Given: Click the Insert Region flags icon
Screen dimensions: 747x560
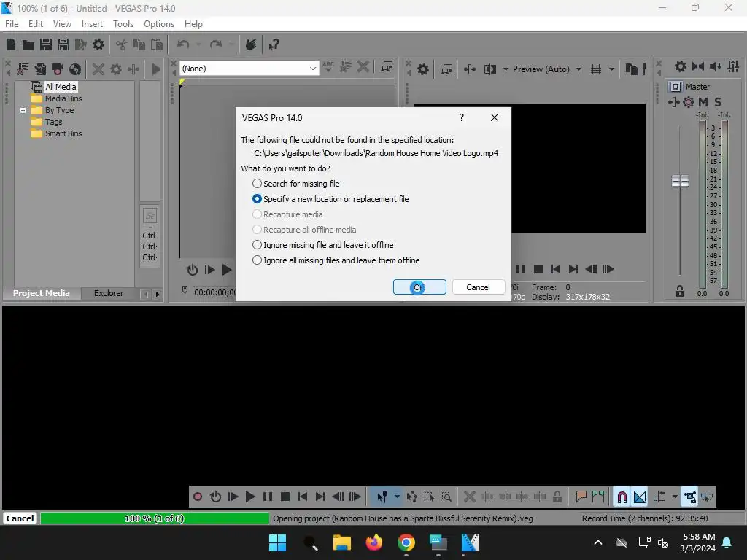Looking at the screenshot, I should coord(598,497).
